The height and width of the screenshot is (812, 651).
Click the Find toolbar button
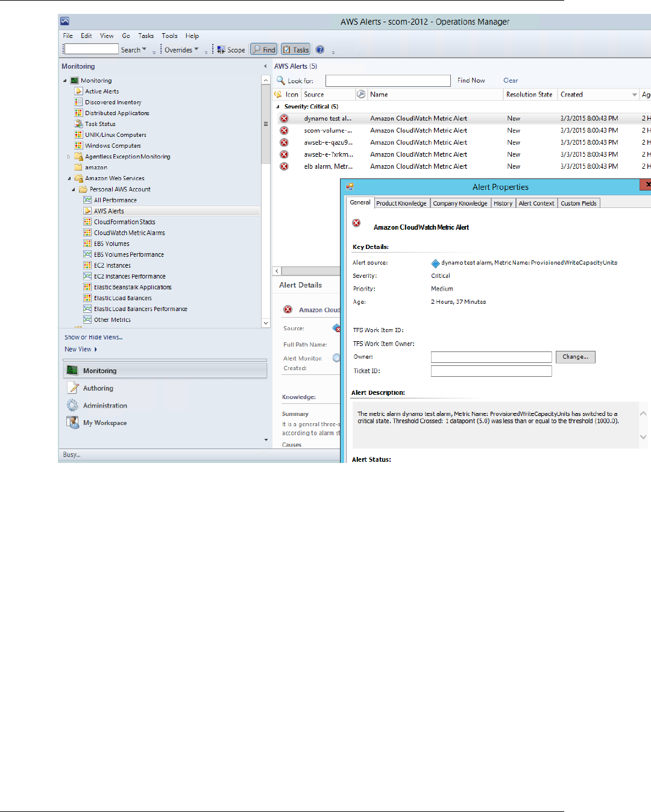click(264, 50)
